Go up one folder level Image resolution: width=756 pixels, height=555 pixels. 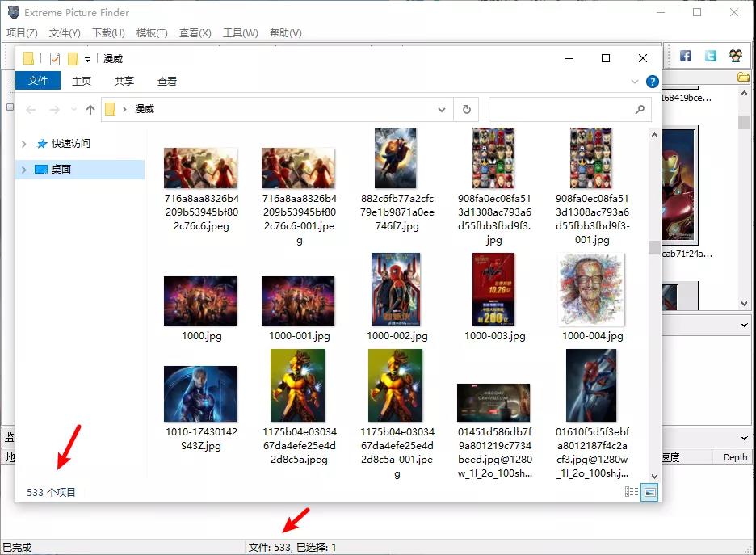[x=90, y=110]
